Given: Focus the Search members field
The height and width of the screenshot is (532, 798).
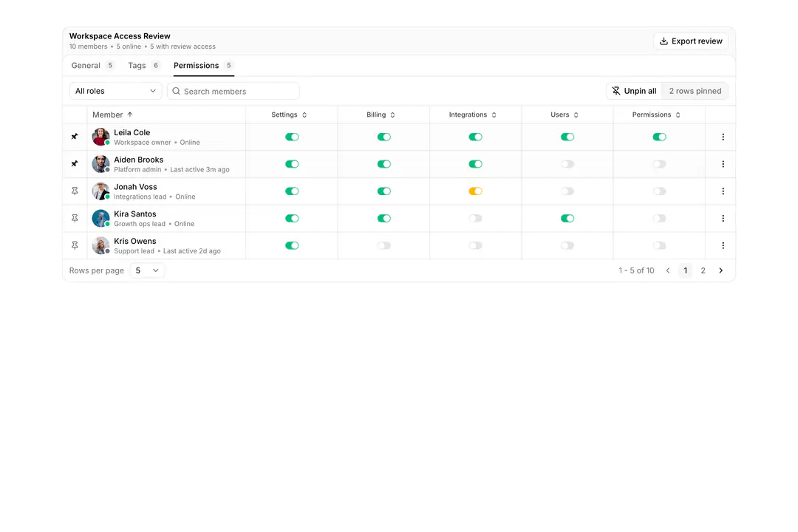Looking at the screenshot, I should 233,91.
